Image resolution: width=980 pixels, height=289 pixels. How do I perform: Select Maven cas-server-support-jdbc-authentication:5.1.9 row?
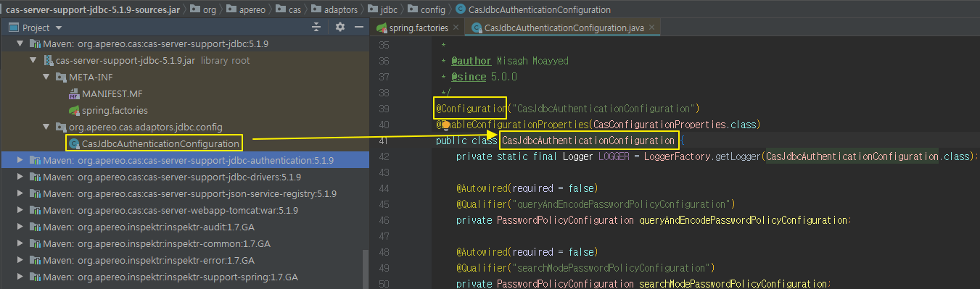pyautogui.click(x=184, y=160)
